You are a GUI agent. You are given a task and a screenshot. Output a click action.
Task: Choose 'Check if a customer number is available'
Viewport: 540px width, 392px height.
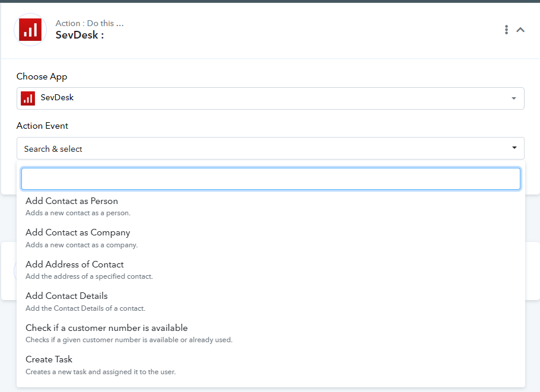click(x=107, y=328)
